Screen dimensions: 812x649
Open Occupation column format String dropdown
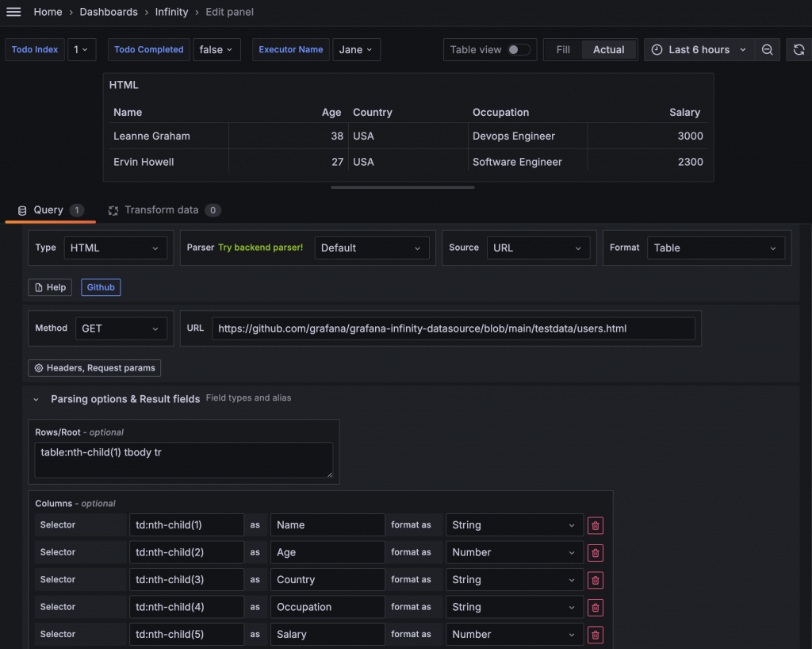coord(514,607)
